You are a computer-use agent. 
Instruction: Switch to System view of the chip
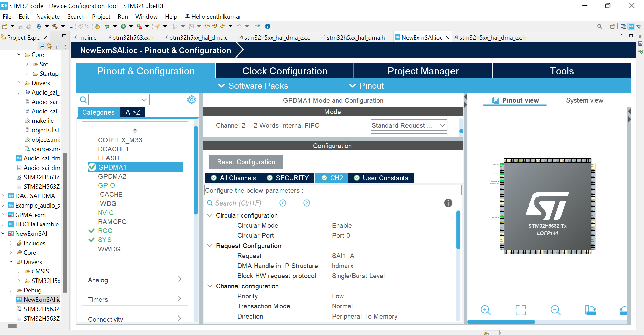pyautogui.click(x=584, y=100)
